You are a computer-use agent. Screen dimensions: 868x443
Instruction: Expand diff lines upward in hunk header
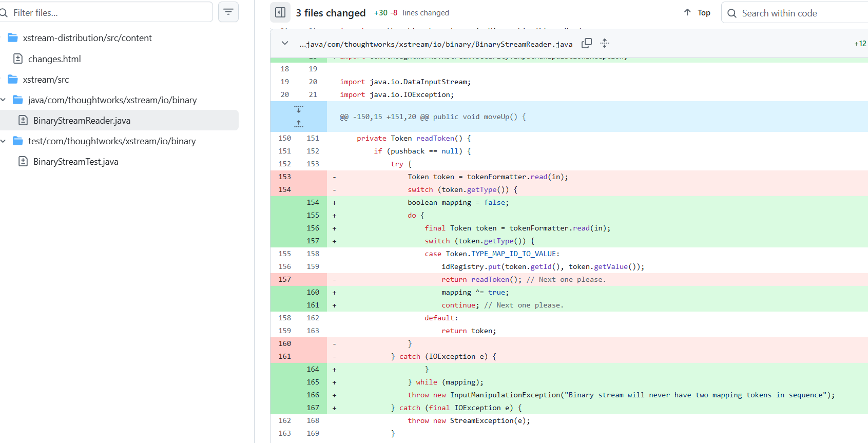299,123
